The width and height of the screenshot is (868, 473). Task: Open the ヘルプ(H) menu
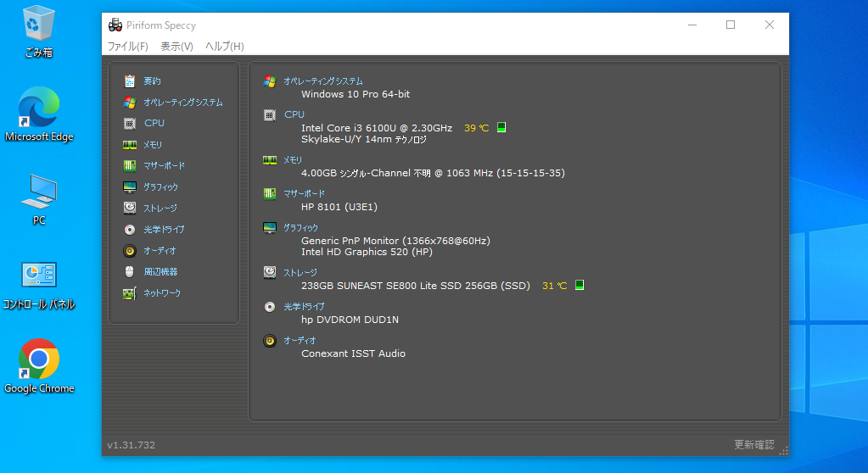pyautogui.click(x=225, y=47)
